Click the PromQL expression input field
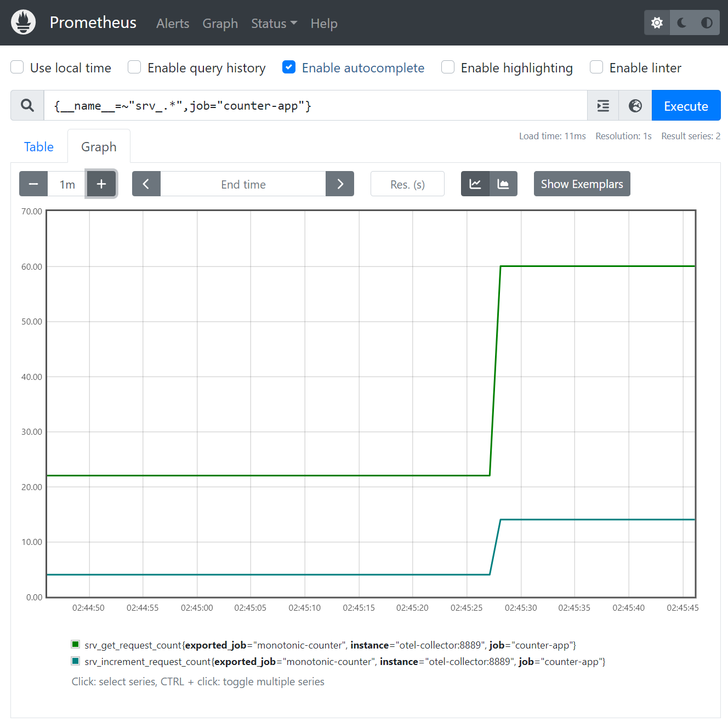 click(x=315, y=106)
